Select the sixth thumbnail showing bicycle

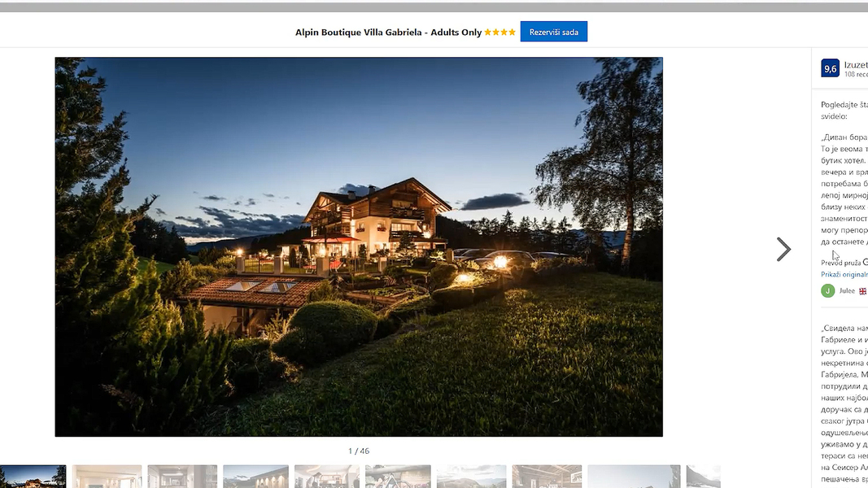coord(398,477)
